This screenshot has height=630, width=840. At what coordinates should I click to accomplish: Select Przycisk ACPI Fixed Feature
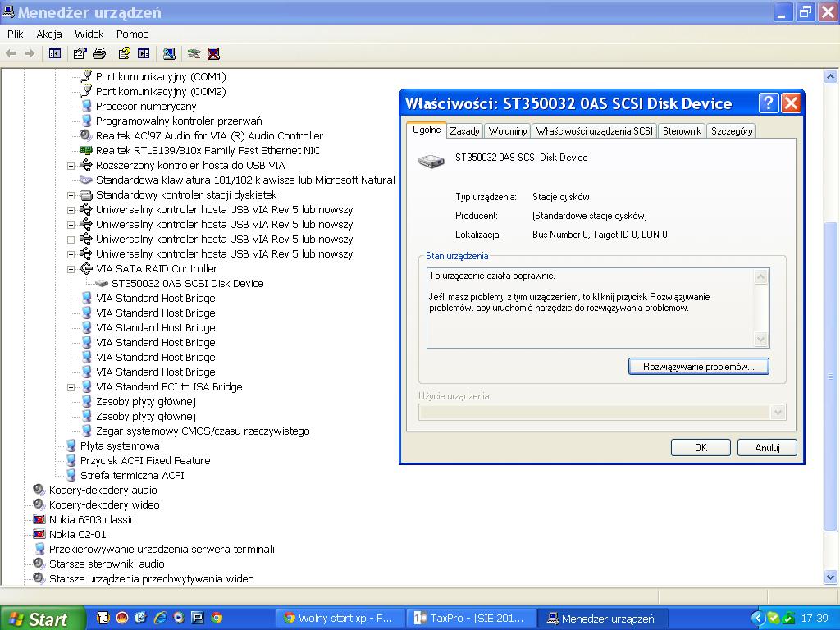(x=144, y=461)
